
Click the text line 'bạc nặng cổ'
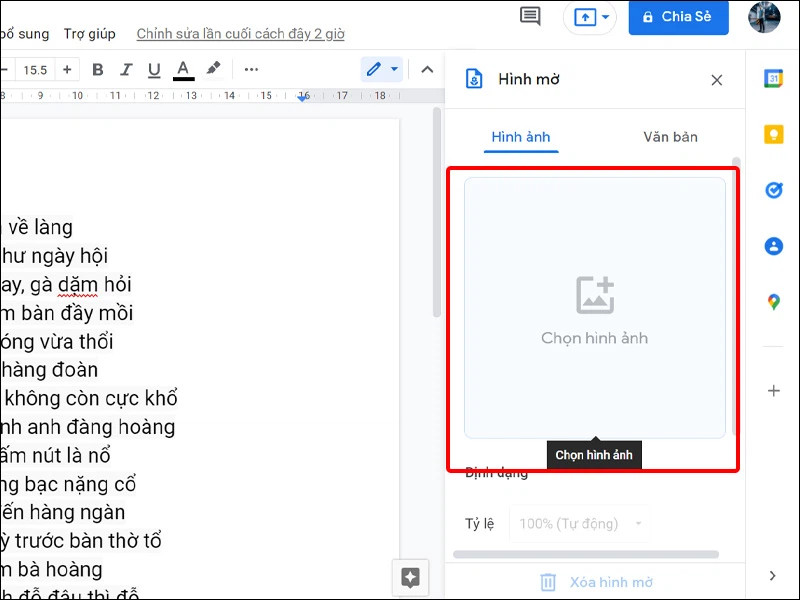click(x=80, y=484)
